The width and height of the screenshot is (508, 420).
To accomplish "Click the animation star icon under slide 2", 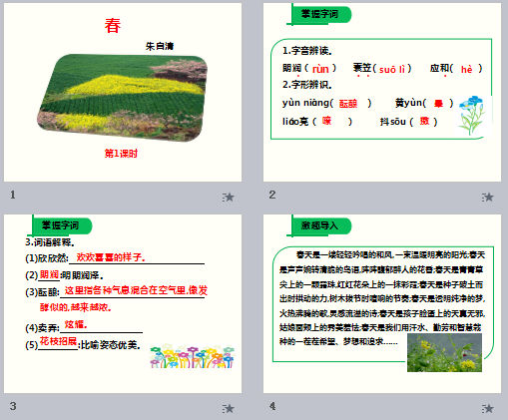I will point(487,198).
